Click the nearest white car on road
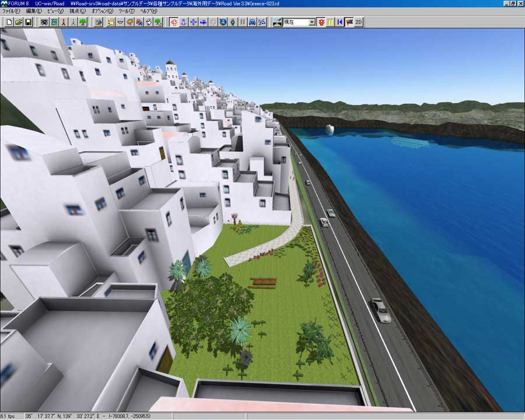 click(x=381, y=310)
